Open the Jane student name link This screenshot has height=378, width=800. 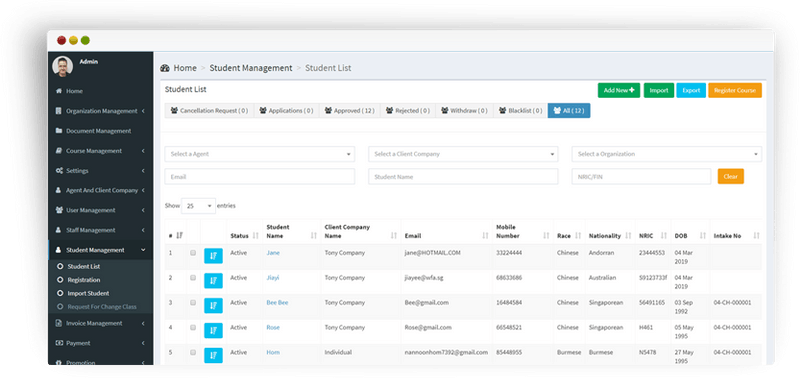(x=273, y=253)
